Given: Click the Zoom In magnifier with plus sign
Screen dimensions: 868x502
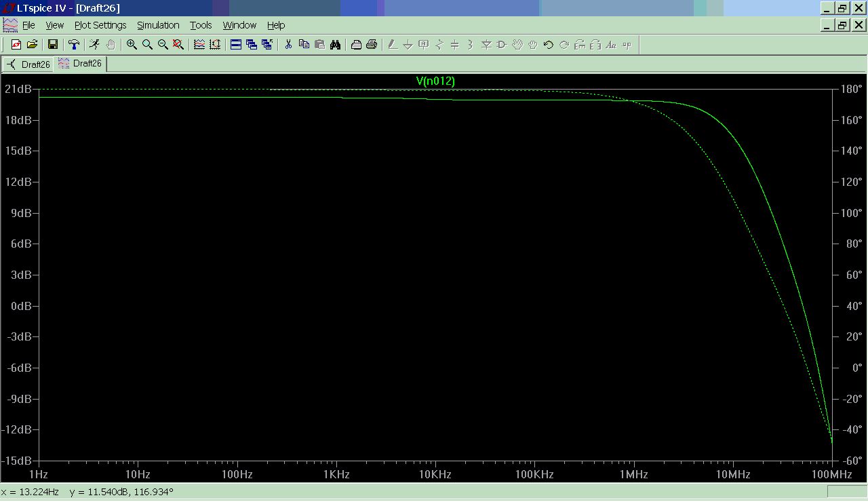Looking at the screenshot, I should click(132, 45).
